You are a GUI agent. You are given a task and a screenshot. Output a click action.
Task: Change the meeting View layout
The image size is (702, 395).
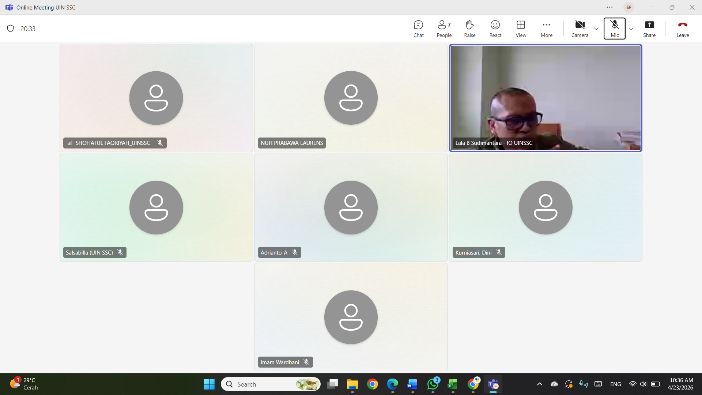coord(520,28)
